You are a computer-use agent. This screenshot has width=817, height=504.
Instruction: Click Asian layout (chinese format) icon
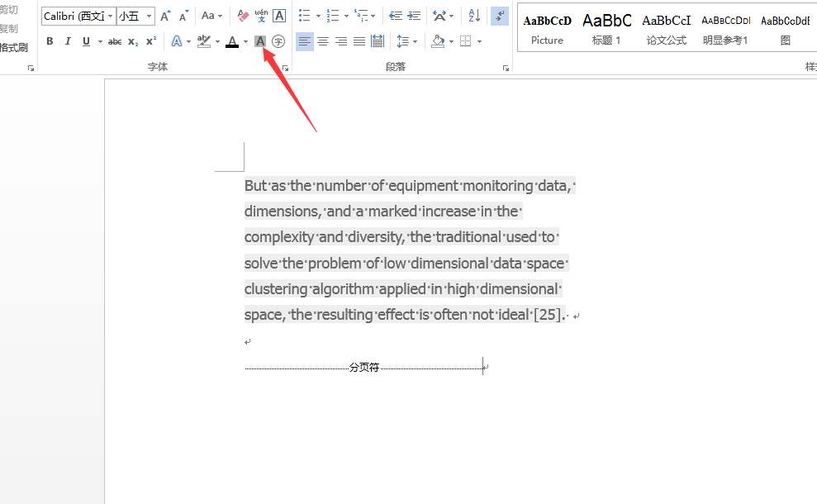coord(439,17)
